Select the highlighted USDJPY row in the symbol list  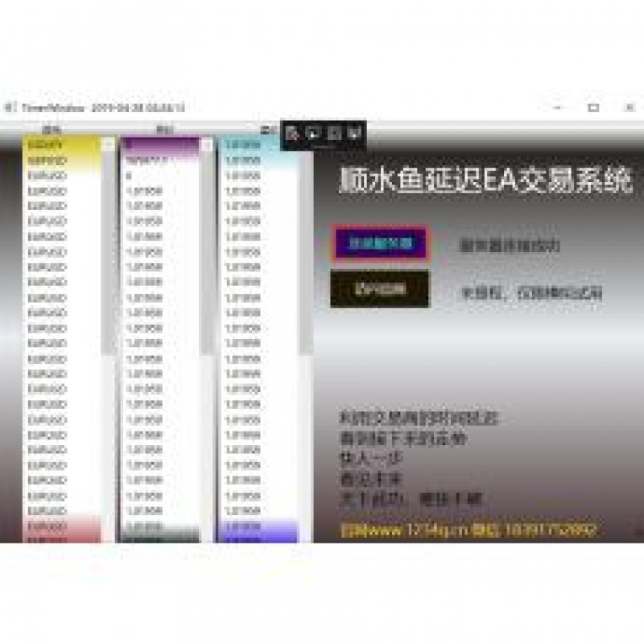pyautogui.click(x=60, y=145)
